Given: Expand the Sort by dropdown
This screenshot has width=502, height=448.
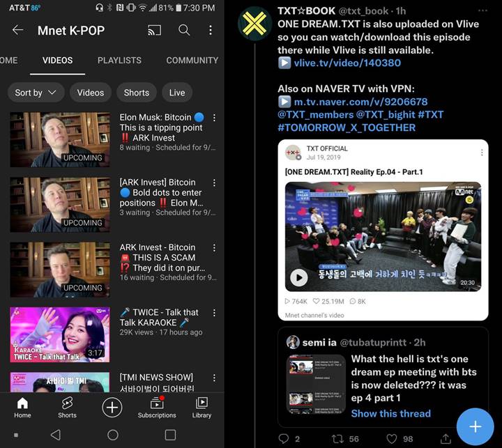Looking at the screenshot, I should 36,93.
